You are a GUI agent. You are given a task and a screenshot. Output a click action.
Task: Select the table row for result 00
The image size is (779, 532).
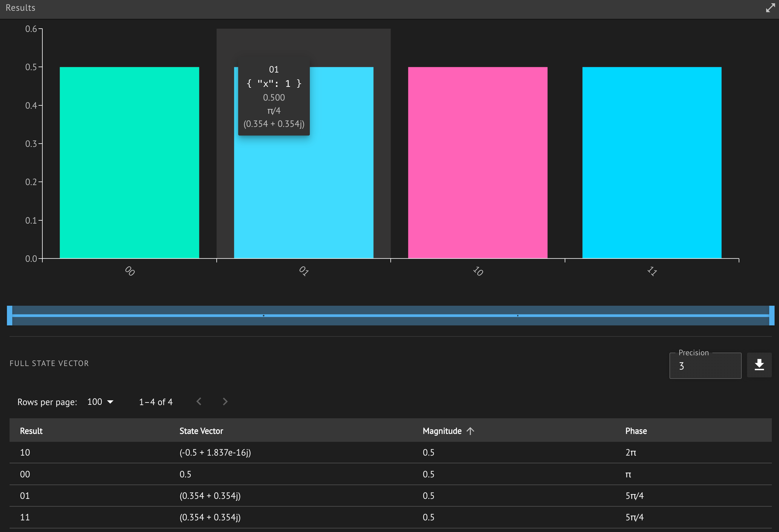25,474
